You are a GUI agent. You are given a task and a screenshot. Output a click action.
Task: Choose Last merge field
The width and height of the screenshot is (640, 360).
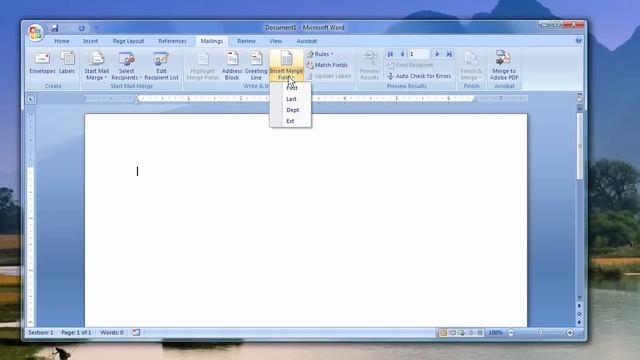click(291, 99)
